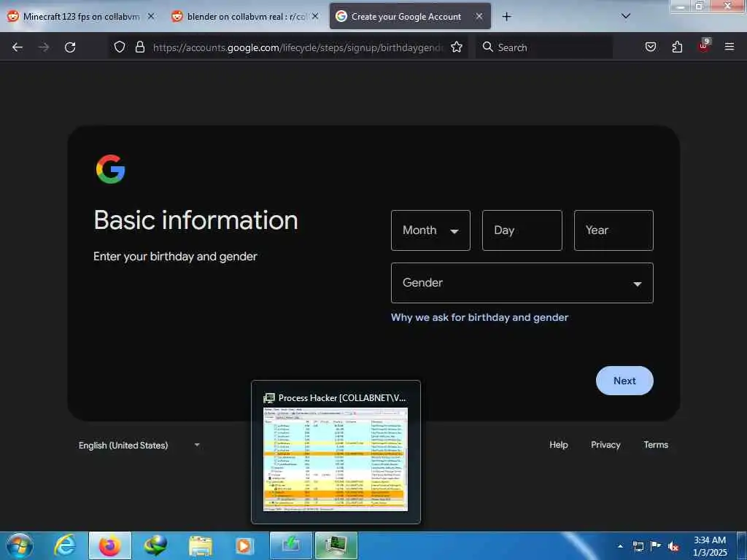The width and height of the screenshot is (747, 560).
Task: Open the Extensions puzzle icon
Action: coord(677,47)
